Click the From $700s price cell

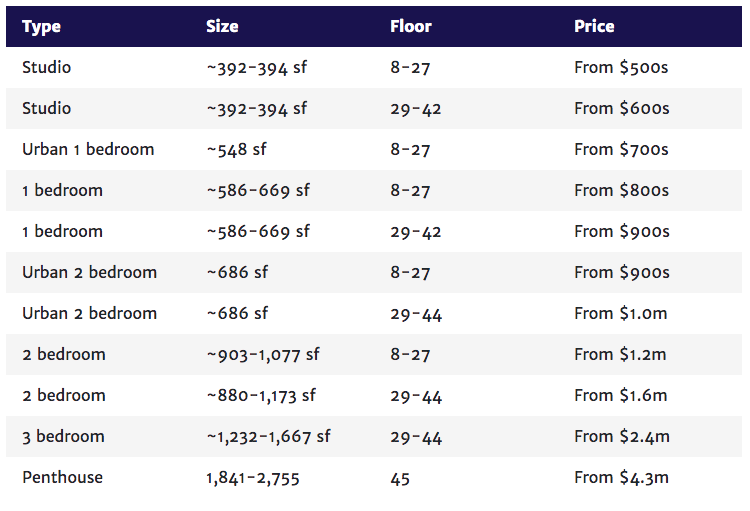(x=621, y=149)
